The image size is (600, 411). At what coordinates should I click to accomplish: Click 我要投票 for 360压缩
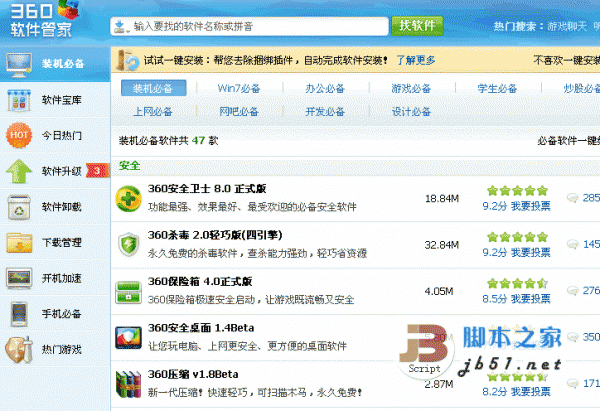531,391
